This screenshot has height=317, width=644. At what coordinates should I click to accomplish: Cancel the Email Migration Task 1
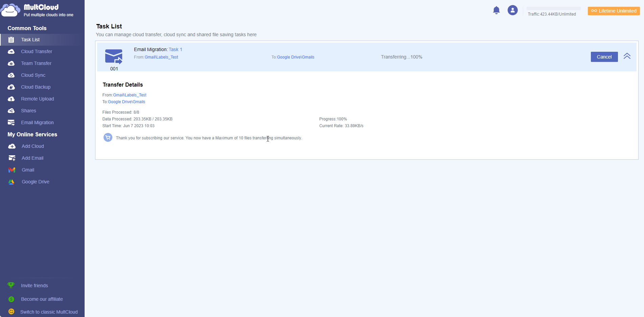(x=604, y=57)
